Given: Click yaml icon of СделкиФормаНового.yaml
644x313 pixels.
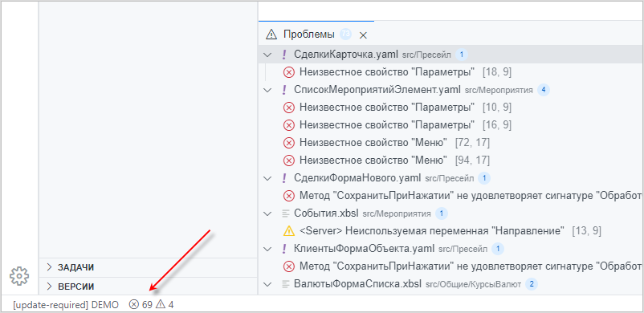Looking at the screenshot, I should pyautogui.click(x=284, y=178).
